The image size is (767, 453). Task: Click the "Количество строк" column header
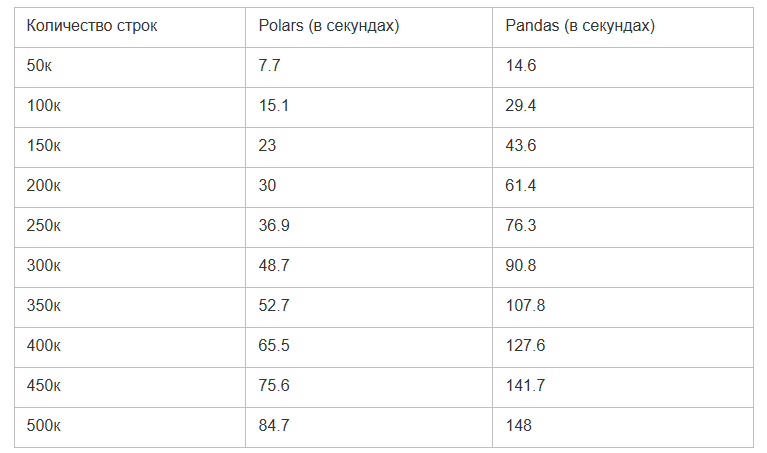point(92,26)
